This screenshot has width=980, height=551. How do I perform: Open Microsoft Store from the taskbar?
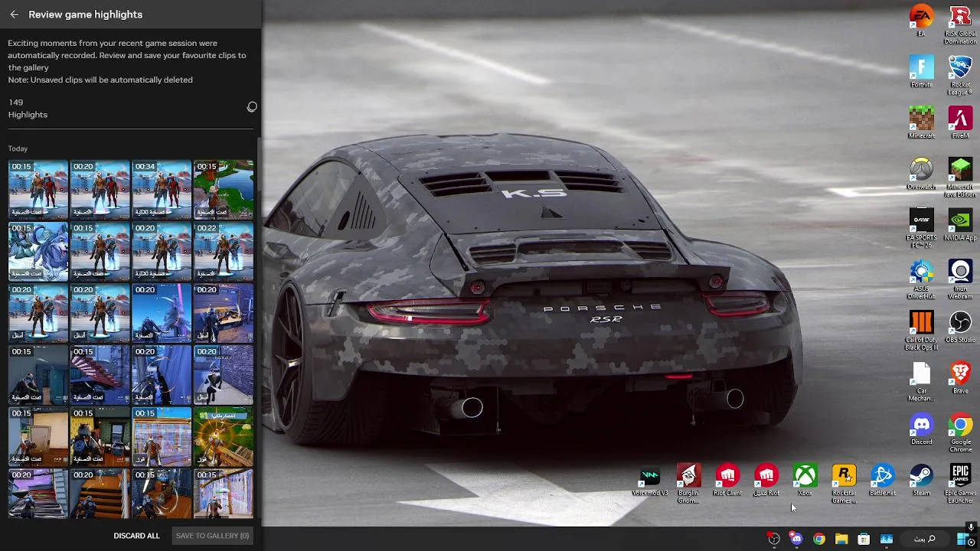[x=864, y=540]
